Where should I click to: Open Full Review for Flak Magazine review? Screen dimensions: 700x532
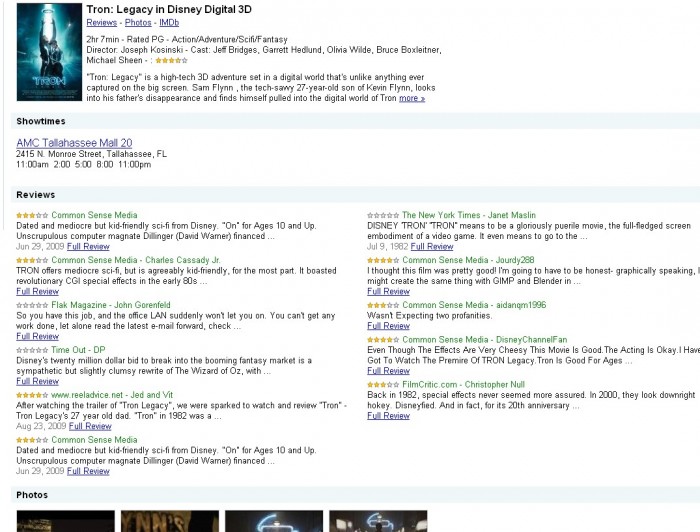(38, 336)
